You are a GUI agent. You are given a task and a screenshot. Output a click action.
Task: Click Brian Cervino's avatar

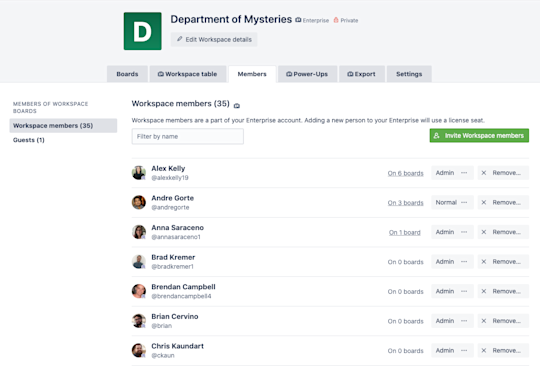(x=139, y=321)
